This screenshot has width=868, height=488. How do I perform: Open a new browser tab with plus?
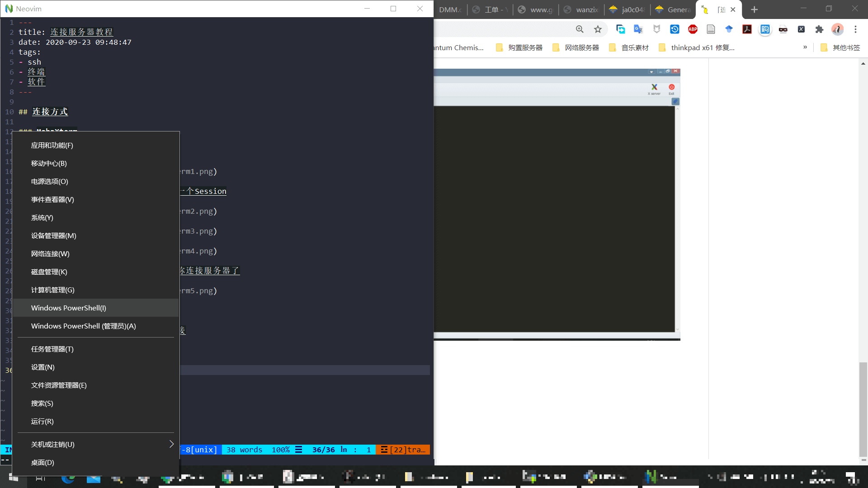tap(754, 9)
